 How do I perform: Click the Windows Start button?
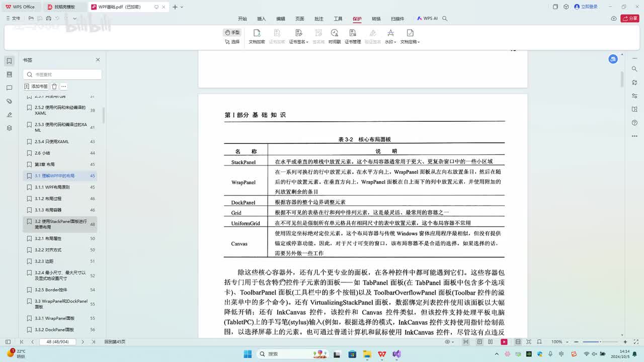(248, 354)
